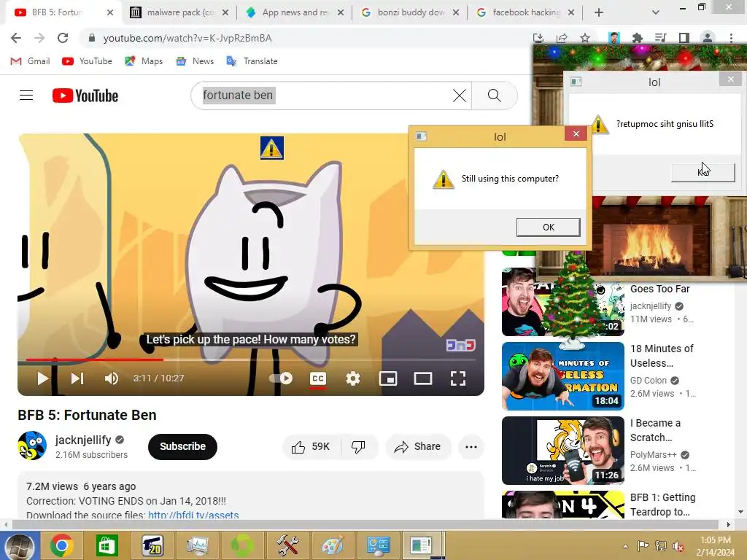Open the Gmail bookmark
747x560 pixels.
click(30, 61)
